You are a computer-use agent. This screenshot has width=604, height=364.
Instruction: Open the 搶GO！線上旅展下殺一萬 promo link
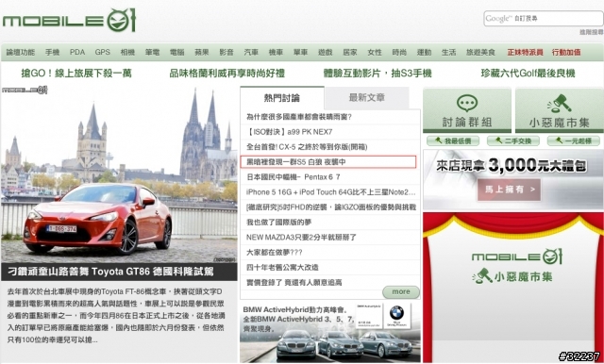[x=76, y=74]
